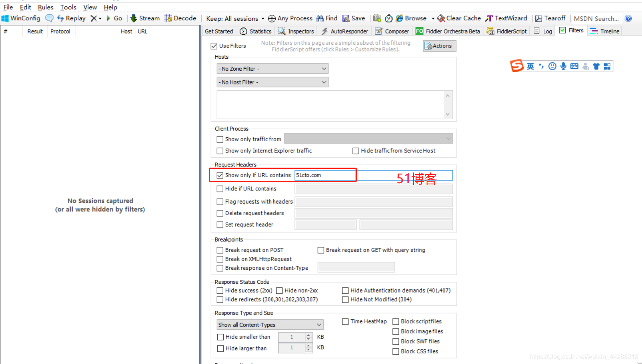Screen dimensions: 642x364
Task: Open Sogou toolbox grid icon
Action: [x=607, y=66]
